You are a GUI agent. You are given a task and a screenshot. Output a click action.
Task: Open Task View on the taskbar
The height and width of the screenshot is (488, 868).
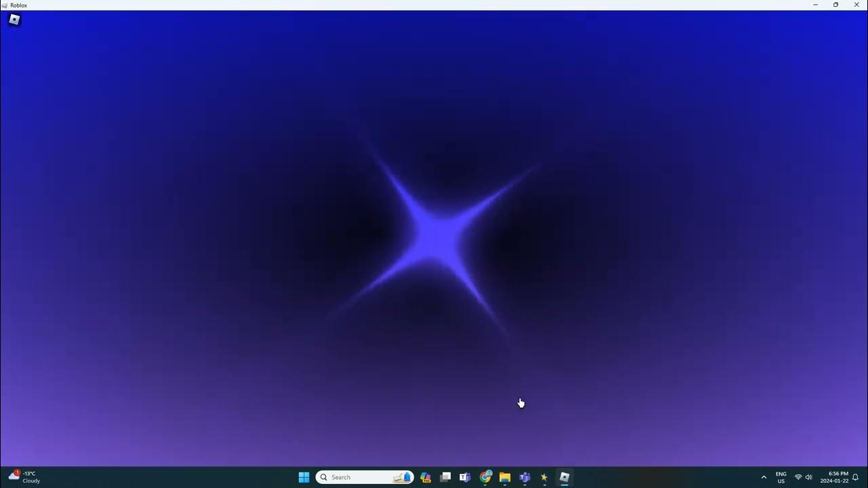click(x=446, y=477)
